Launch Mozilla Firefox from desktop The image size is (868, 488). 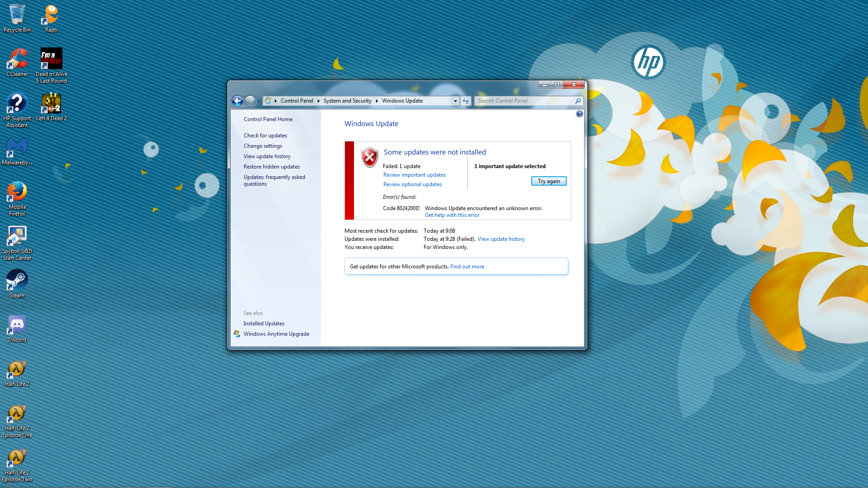click(x=17, y=198)
